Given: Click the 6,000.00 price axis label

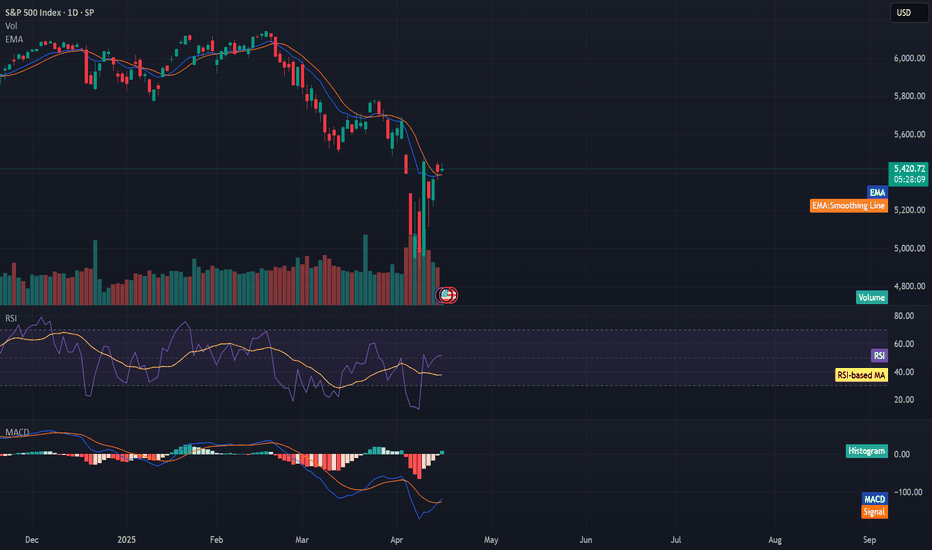Looking at the screenshot, I should 909,58.
